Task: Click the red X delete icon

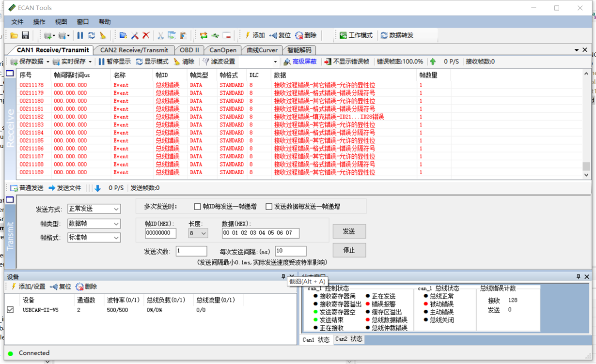Action: pyautogui.click(x=145, y=35)
